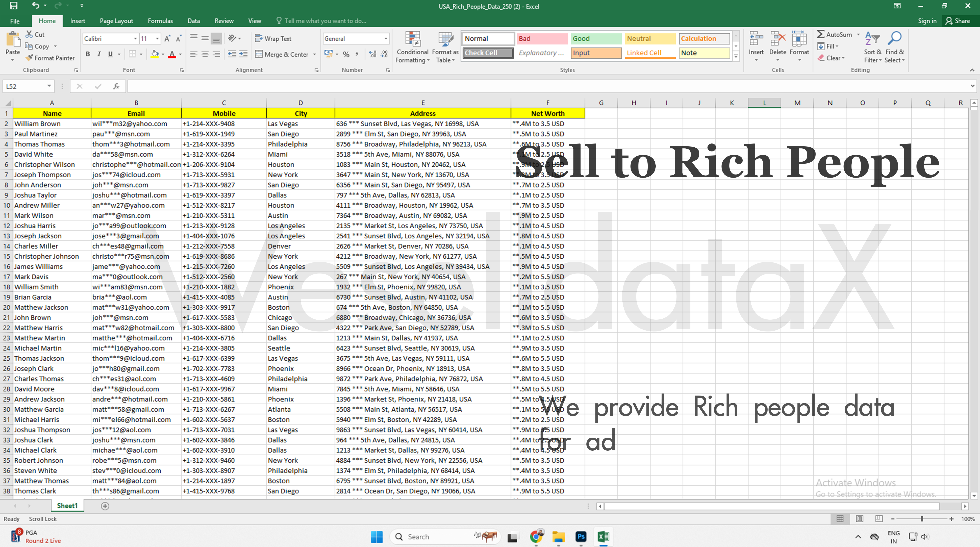This screenshot has width=980, height=547.
Task: Click the Decrease Decimal icon
Action: coord(384,54)
